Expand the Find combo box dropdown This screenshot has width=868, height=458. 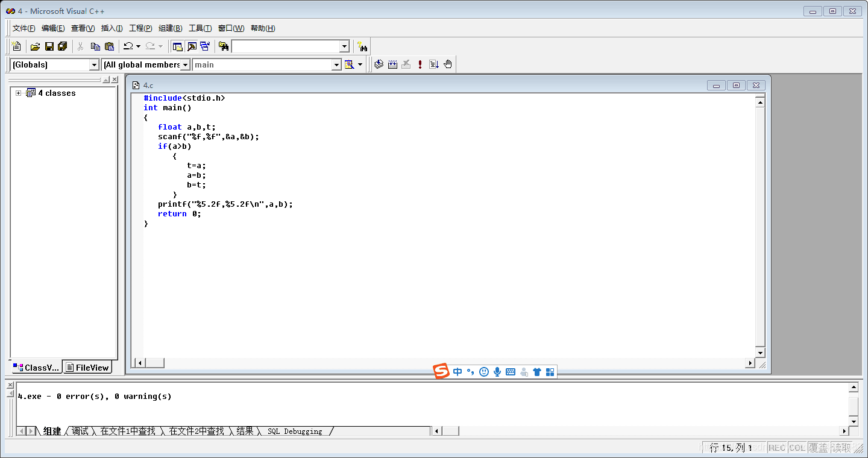pyautogui.click(x=344, y=46)
